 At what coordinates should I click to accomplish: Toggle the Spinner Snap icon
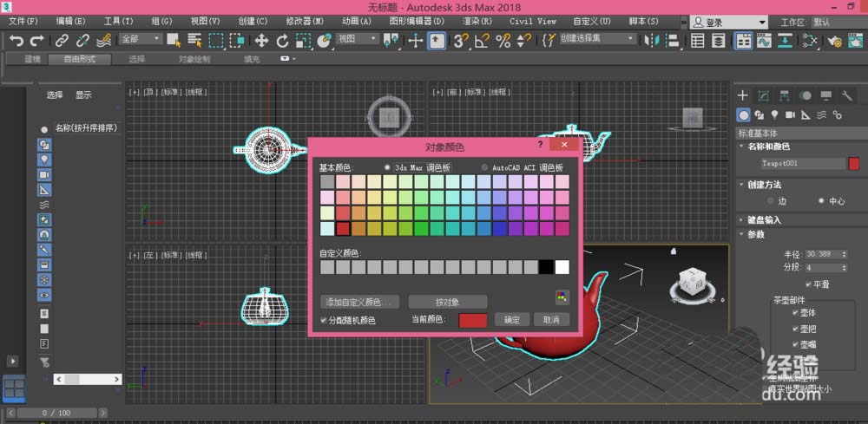click(523, 41)
